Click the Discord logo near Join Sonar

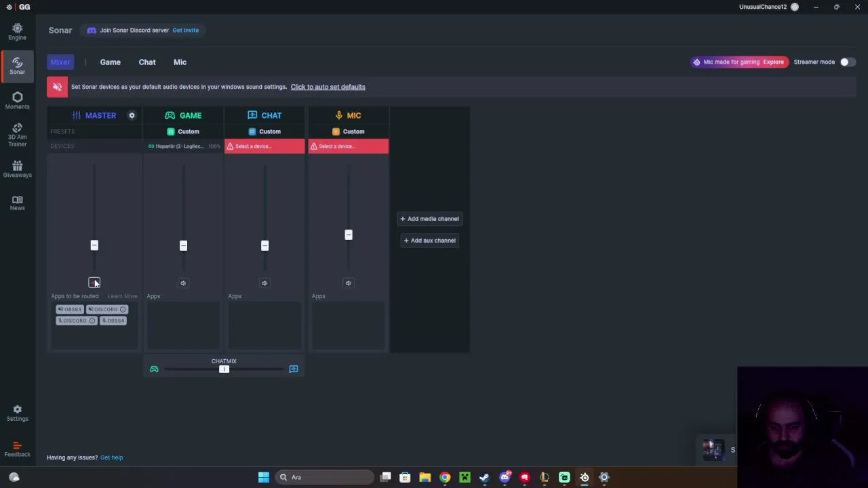[x=92, y=30]
